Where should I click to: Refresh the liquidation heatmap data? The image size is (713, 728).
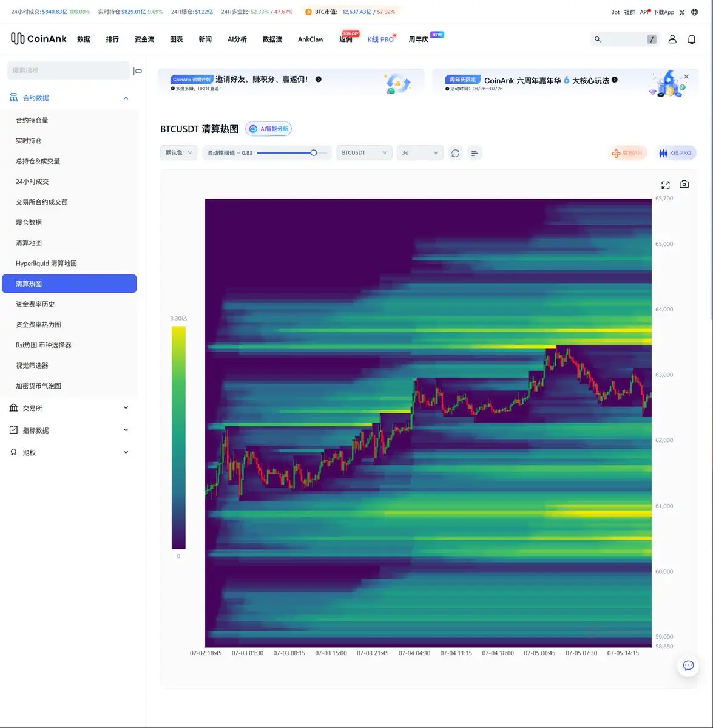[456, 153]
